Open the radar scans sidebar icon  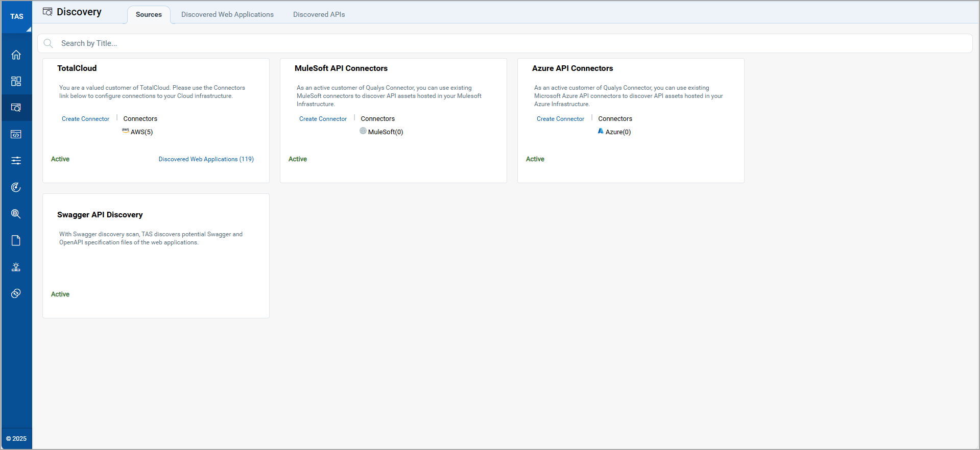point(16,187)
